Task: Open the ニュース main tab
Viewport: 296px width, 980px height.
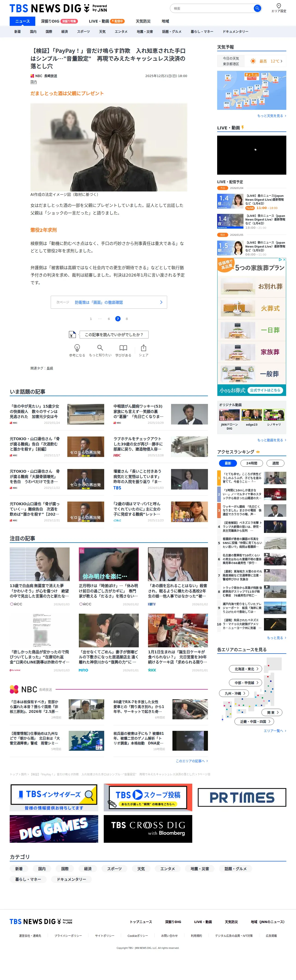Action: tap(22, 21)
